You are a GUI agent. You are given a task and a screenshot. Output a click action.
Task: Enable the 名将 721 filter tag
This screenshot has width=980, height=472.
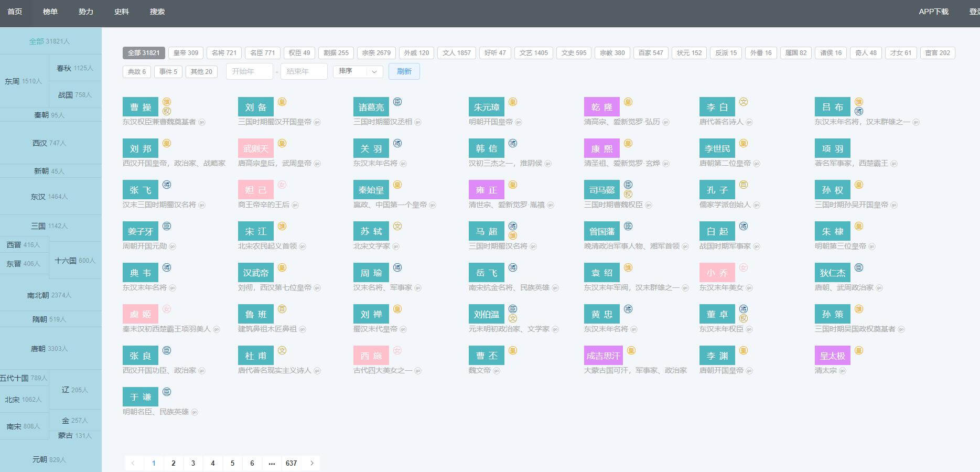pyautogui.click(x=224, y=53)
